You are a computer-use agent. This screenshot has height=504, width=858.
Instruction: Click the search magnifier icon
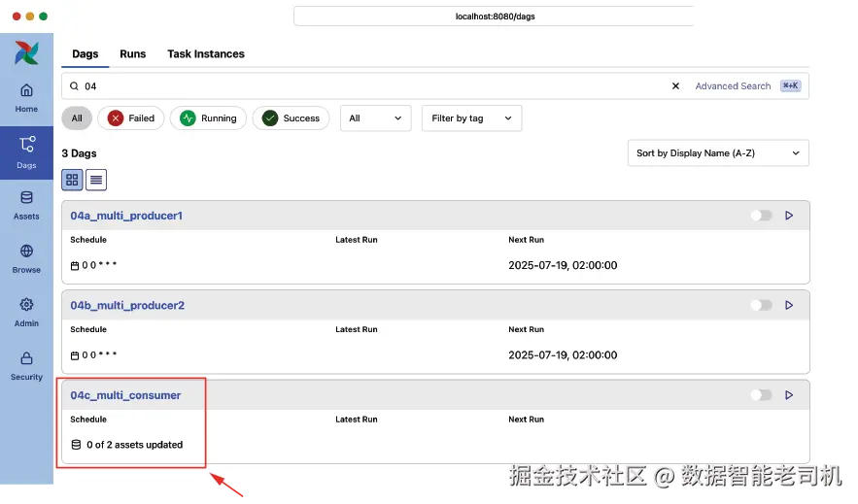click(75, 85)
